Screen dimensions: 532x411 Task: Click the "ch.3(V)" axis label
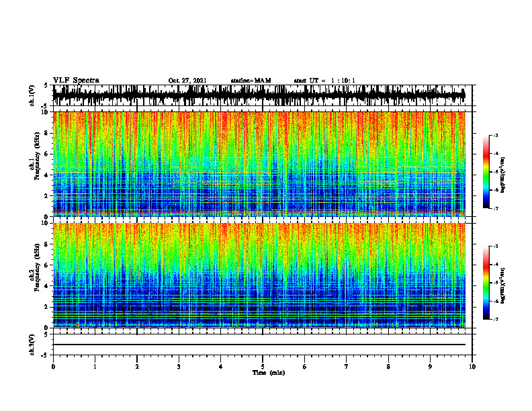click(32, 345)
